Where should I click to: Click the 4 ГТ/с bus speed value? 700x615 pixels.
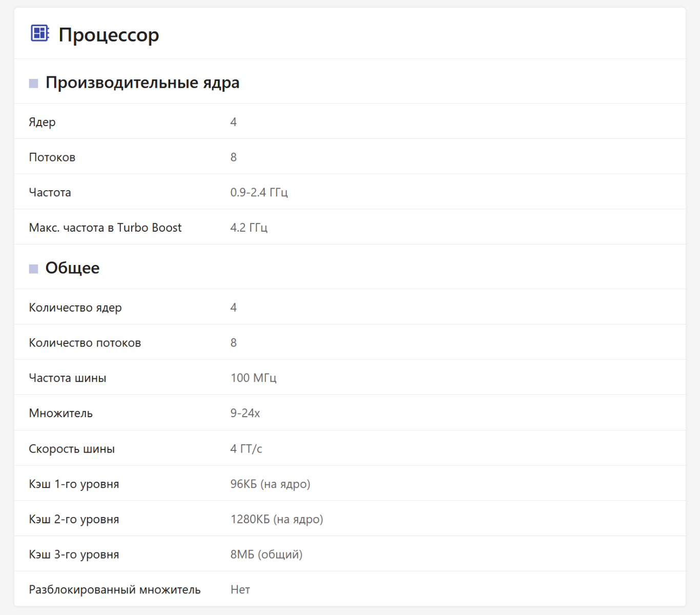pos(246,449)
